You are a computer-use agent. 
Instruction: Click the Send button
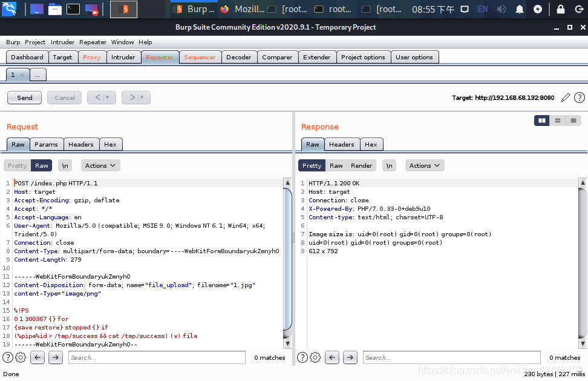point(25,98)
